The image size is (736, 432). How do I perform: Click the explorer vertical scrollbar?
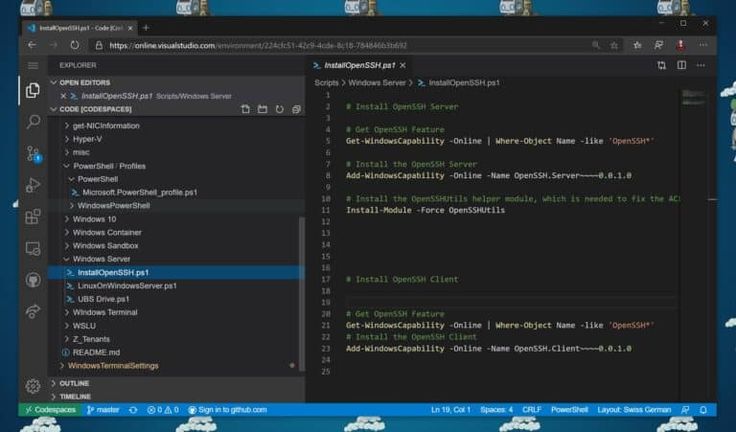(x=302, y=293)
